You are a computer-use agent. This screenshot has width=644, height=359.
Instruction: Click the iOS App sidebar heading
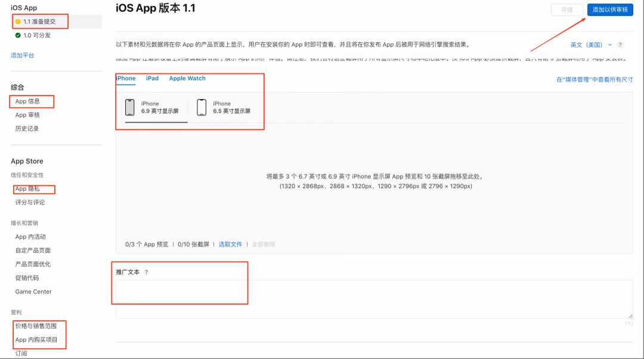coord(24,8)
